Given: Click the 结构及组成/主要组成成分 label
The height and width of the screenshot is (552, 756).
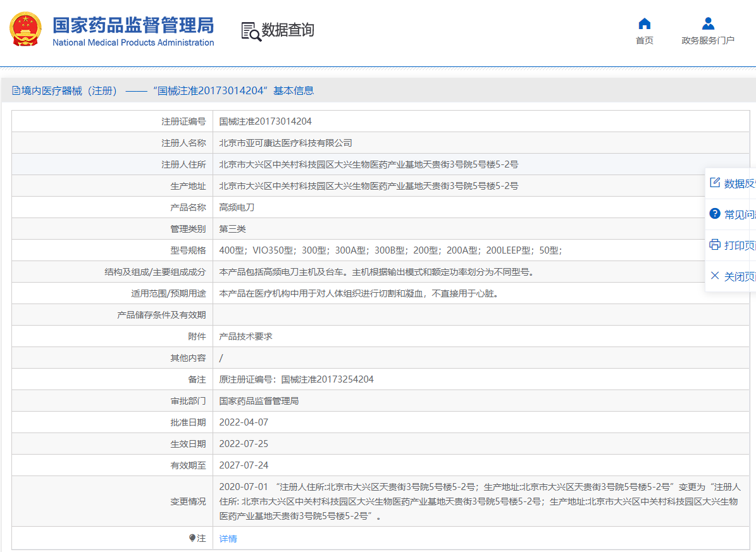Looking at the screenshot, I should point(155,272).
